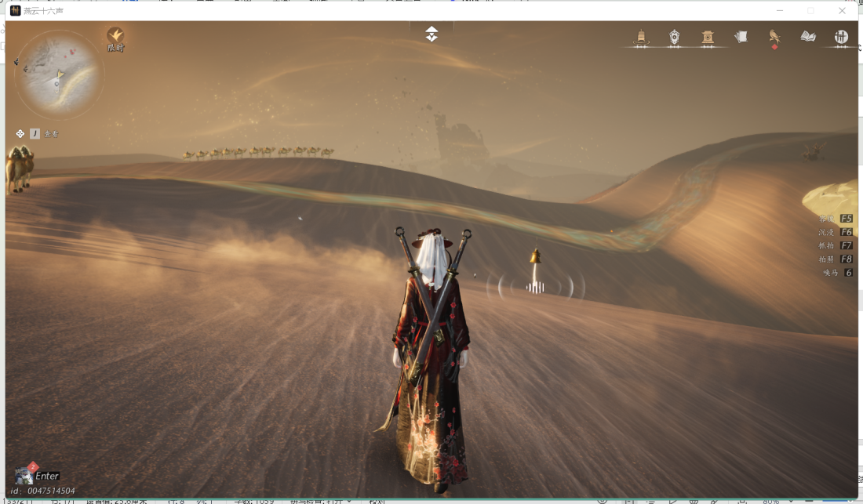The width and height of the screenshot is (863, 504).
Task: Open the paper scrolls icon in top menu
Action: pyautogui.click(x=741, y=37)
